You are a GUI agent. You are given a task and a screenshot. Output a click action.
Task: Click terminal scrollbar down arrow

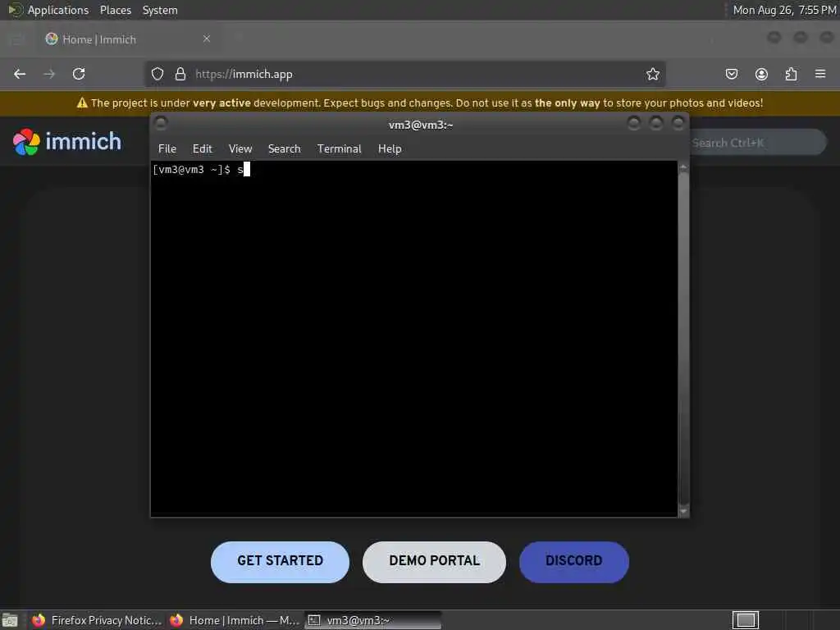(x=683, y=511)
